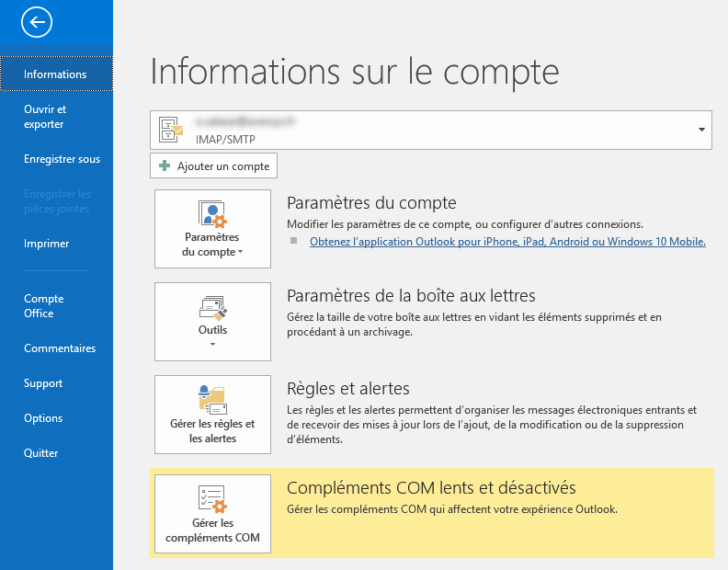Screen dimensions: 728x570
Task: Click the IMAP account mail icon
Action: pos(170,131)
